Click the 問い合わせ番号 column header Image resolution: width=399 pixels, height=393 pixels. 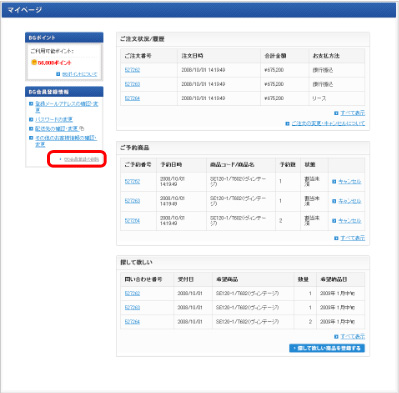(x=143, y=279)
